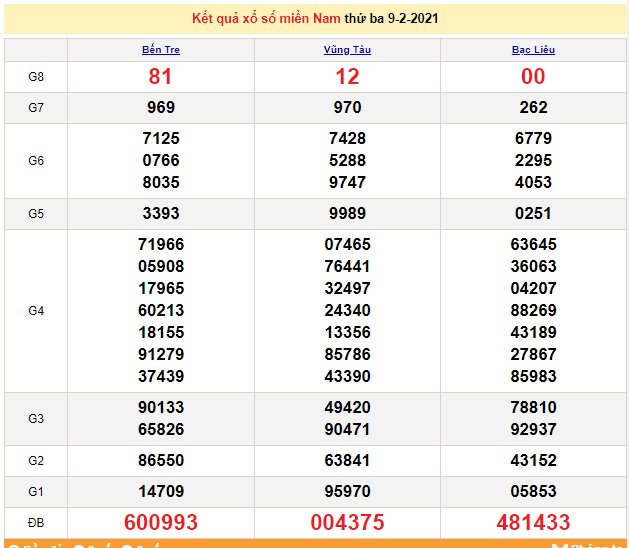Click Bến Tre G1 number 14709
This screenshot has height=548, width=629.
point(160,492)
